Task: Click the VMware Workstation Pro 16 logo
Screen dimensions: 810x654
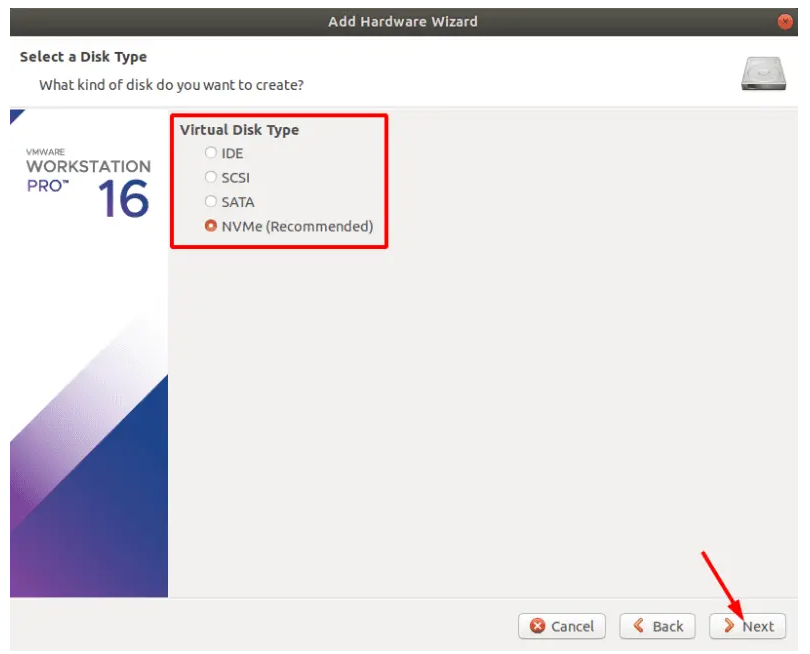Action: point(88,182)
